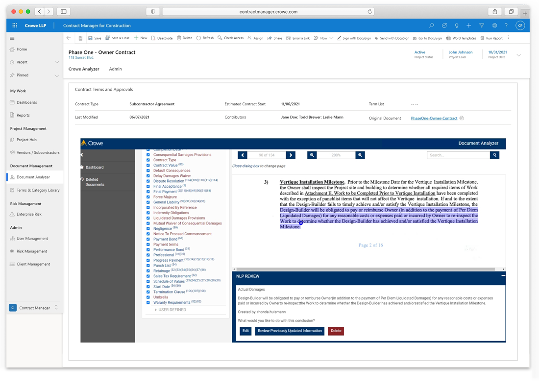539x392 pixels.
Task: Open Terms & Category Library in sidebar
Action: point(38,190)
